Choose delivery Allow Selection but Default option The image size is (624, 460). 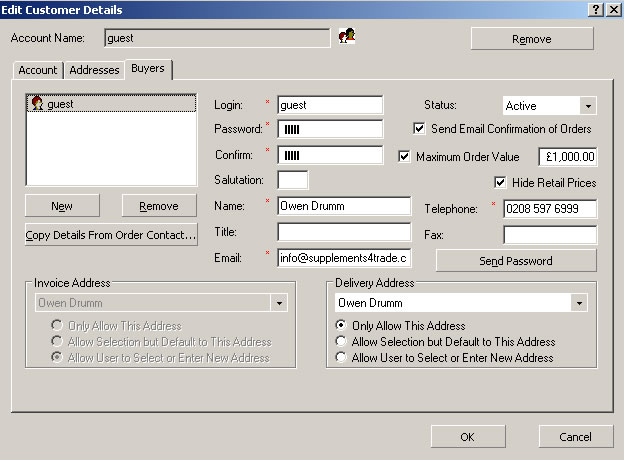tap(342, 342)
